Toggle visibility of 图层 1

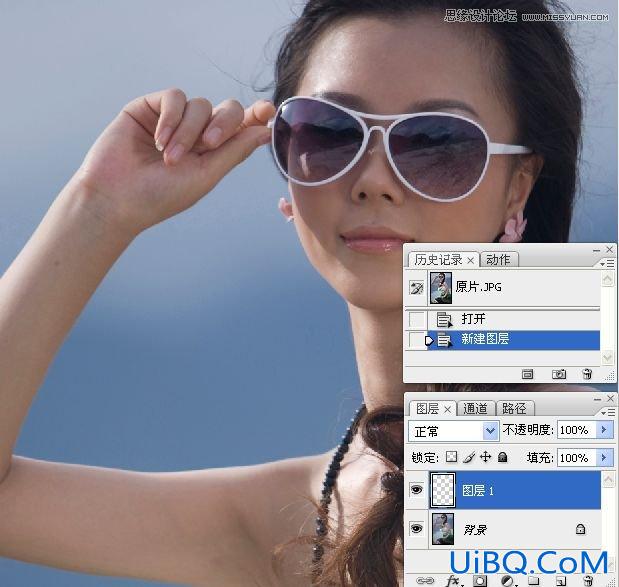click(416, 490)
